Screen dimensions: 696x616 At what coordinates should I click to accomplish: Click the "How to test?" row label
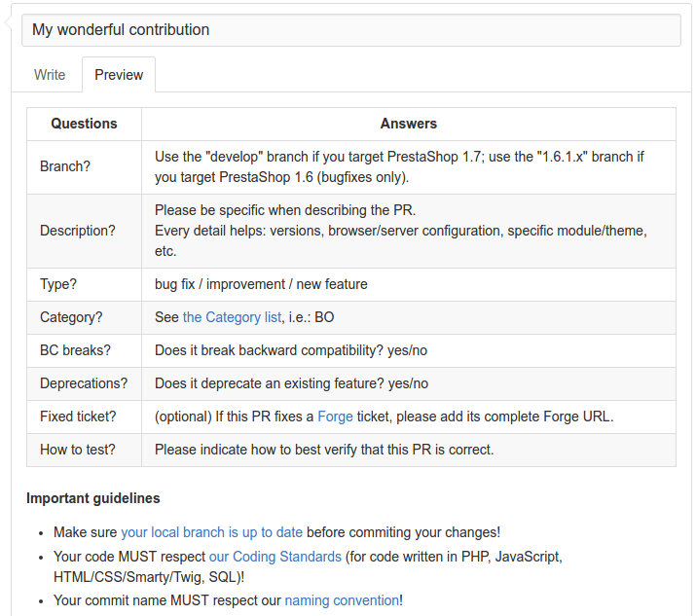tap(76, 450)
